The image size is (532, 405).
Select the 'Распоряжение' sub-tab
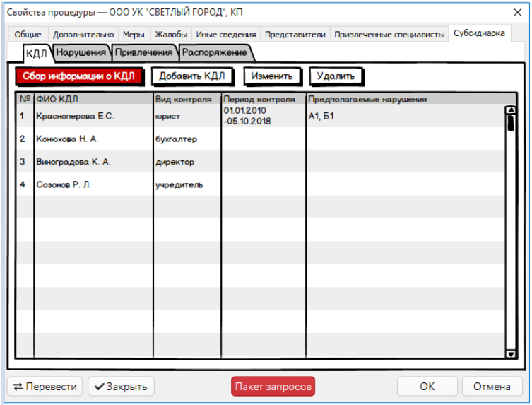click(215, 52)
